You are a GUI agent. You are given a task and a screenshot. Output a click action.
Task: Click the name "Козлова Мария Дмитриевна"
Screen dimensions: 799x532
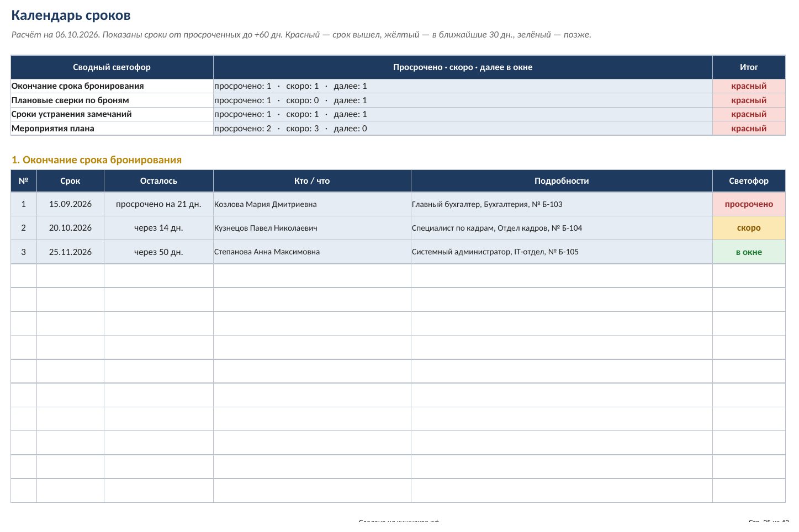coord(266,204)
